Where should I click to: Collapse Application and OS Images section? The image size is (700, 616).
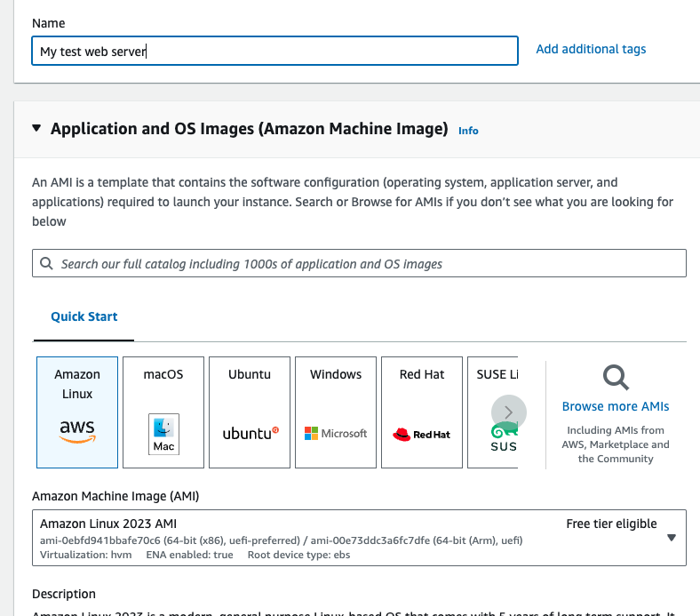tap(36, 129)
